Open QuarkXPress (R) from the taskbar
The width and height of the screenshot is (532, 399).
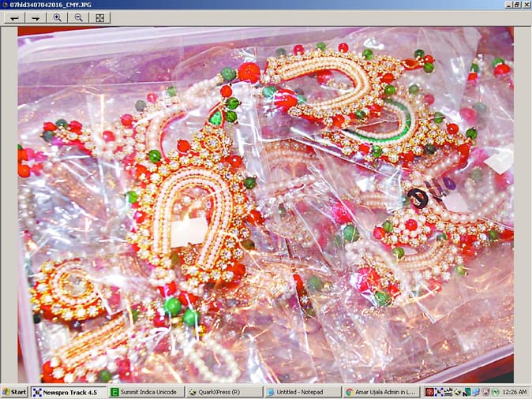click(x=223, y=392)
